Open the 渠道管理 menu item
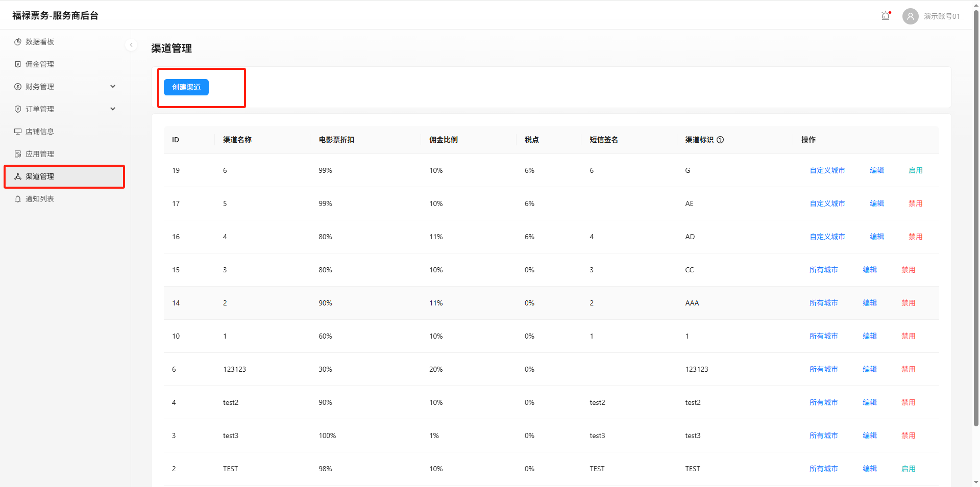This screenshot has height=487, width=980. (x=40, y=176)
